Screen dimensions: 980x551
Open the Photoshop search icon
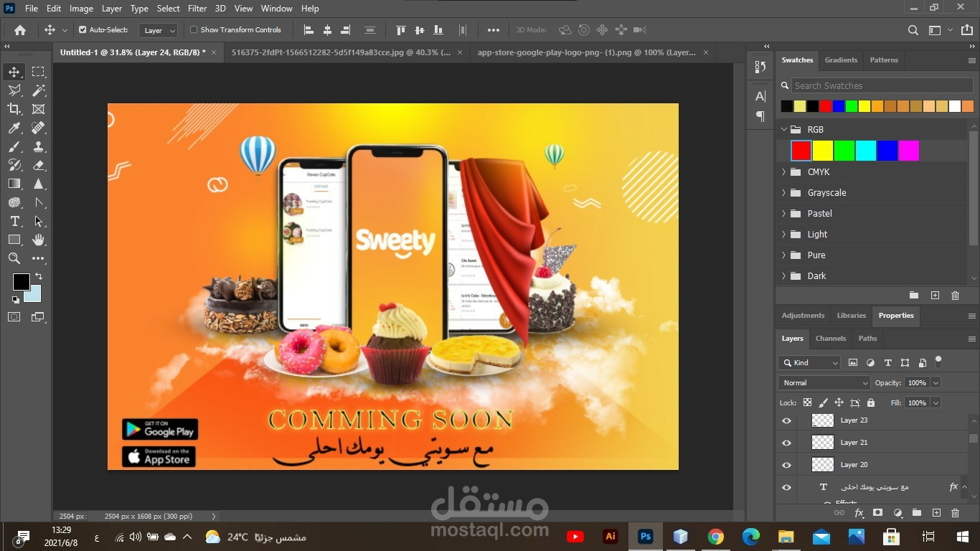[913, 30]
